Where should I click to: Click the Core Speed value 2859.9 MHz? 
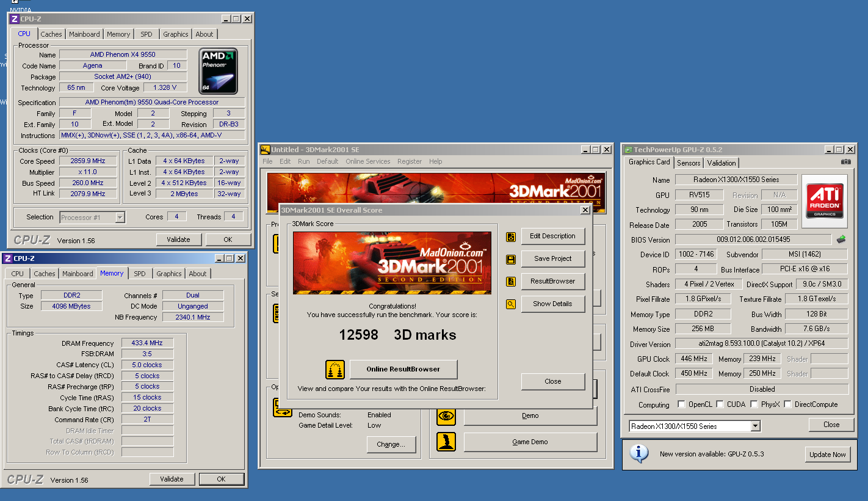pos(89,161)
